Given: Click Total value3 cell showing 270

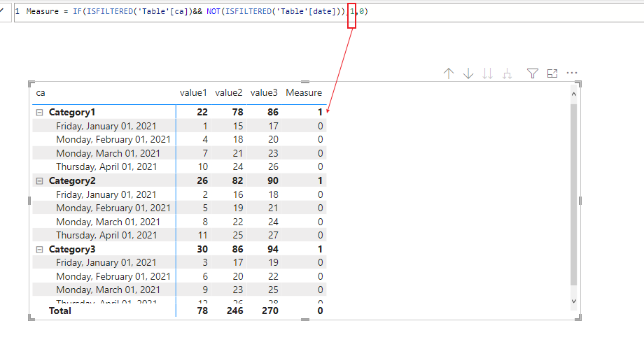Looking at the screenshot, I should (270, 311).
